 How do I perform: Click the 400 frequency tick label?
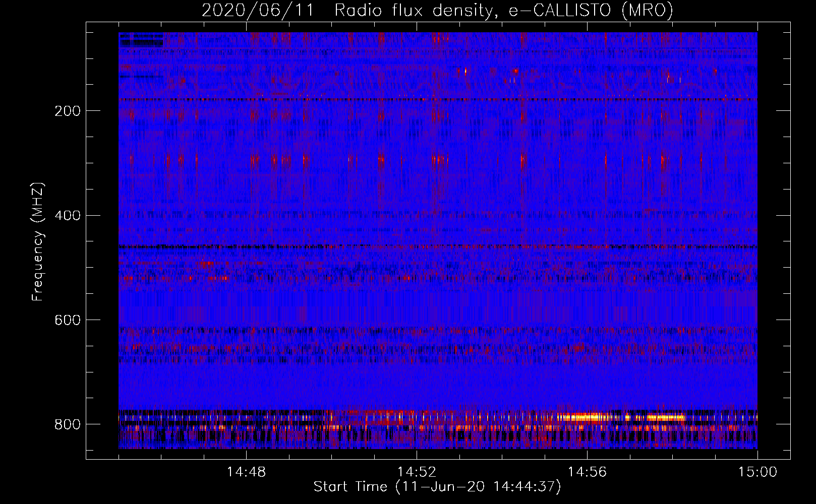pyautogui.click(x=67, y=216)
